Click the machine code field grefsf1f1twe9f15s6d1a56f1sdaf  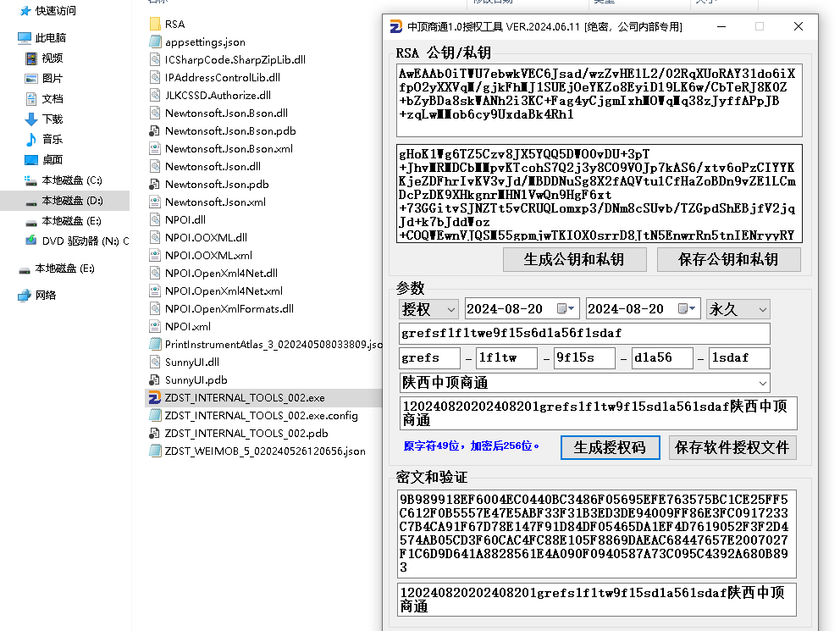(x=583, y=334)
